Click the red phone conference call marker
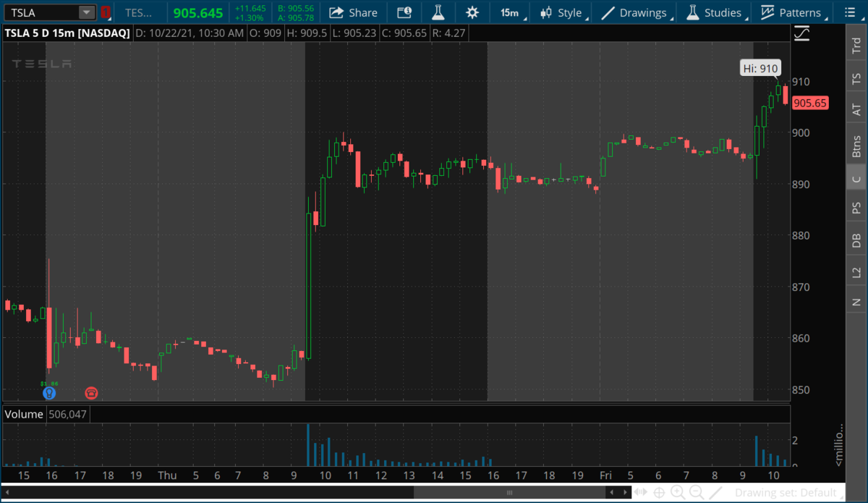This screenshot has height=503, width=868. (91, 393)
